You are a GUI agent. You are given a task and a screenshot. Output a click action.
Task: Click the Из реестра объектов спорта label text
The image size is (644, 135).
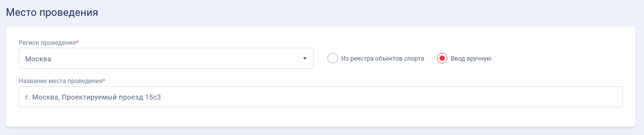382,59
